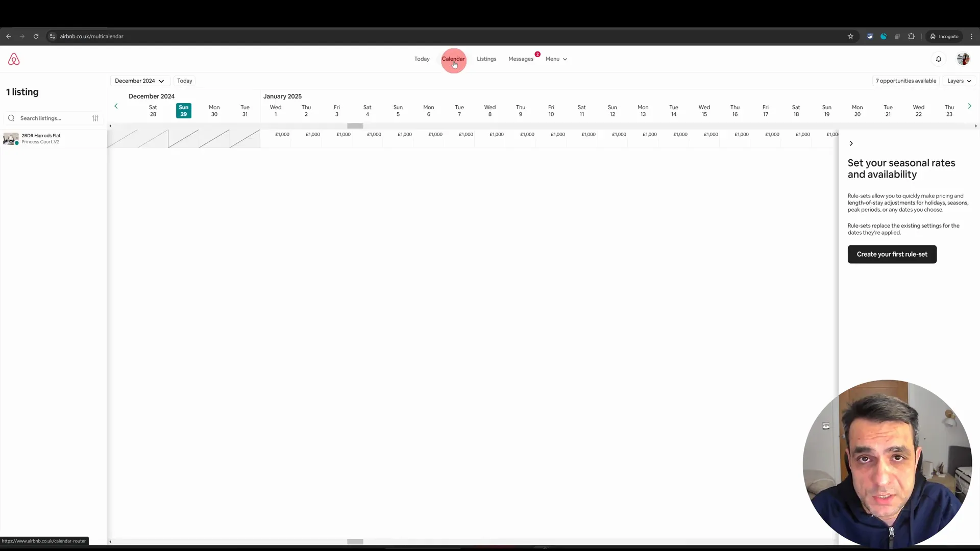Drag the horizontal scrollbar at bottom
980x551 pixels.
(x=355, y=542)
